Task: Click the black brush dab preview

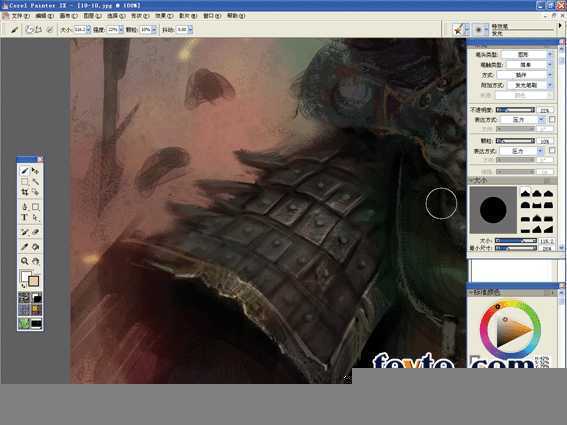Action: click(493, 210)
